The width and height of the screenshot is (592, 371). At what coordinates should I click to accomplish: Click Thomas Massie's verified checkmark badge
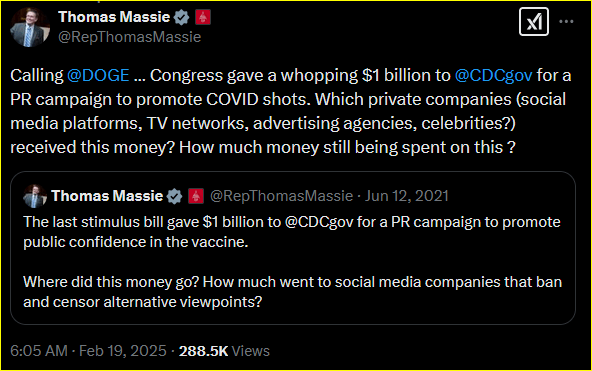pyautogui.click(x=182, y=17)
